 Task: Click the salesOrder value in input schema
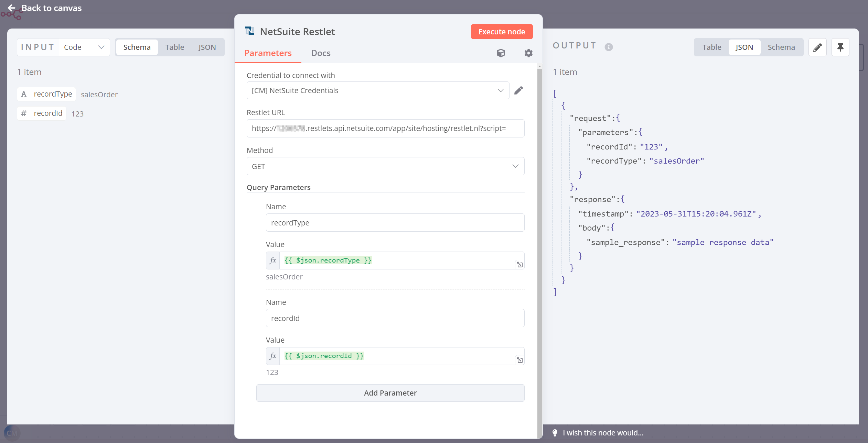[x=99, y=95]
